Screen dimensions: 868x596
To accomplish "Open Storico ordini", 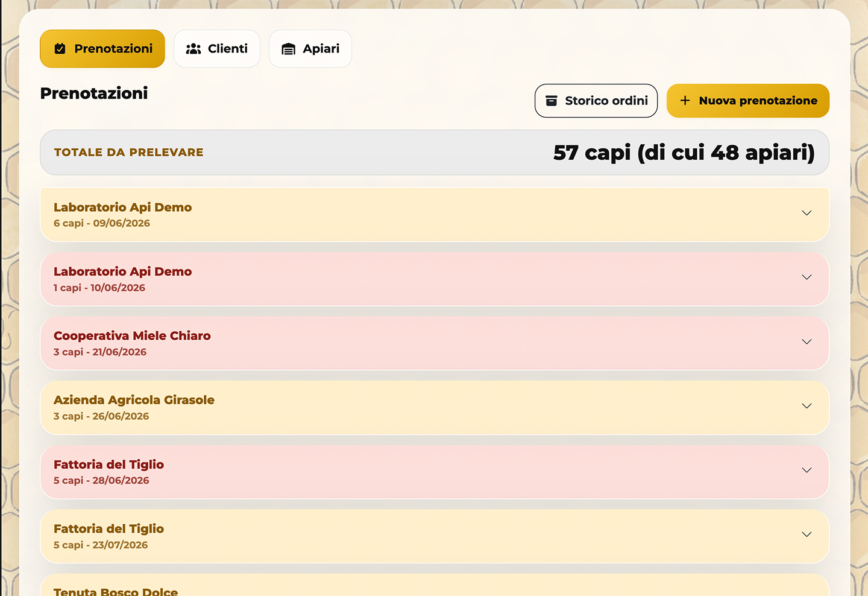I will pyautogui.click(x=596, y=101).
